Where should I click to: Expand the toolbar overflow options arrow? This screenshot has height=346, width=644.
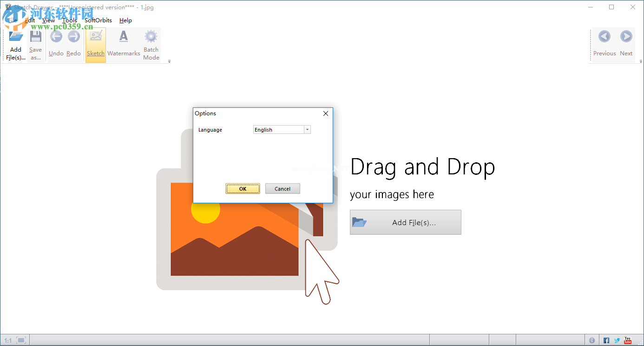pyautogui.click(x=169, y=61)
